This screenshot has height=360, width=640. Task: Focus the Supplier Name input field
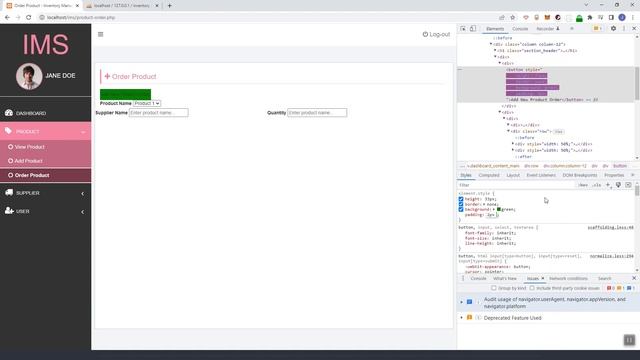(x=159, y=113)
